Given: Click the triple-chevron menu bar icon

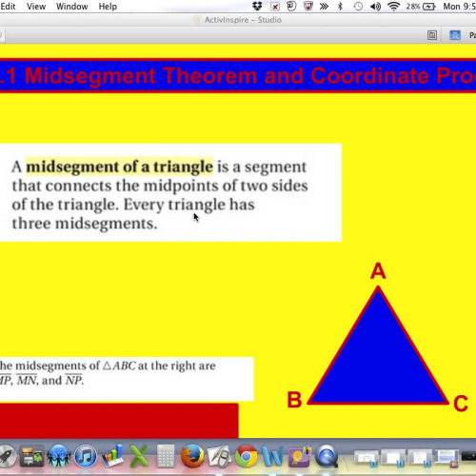Looking at the screenshot, I should point(324,7).
